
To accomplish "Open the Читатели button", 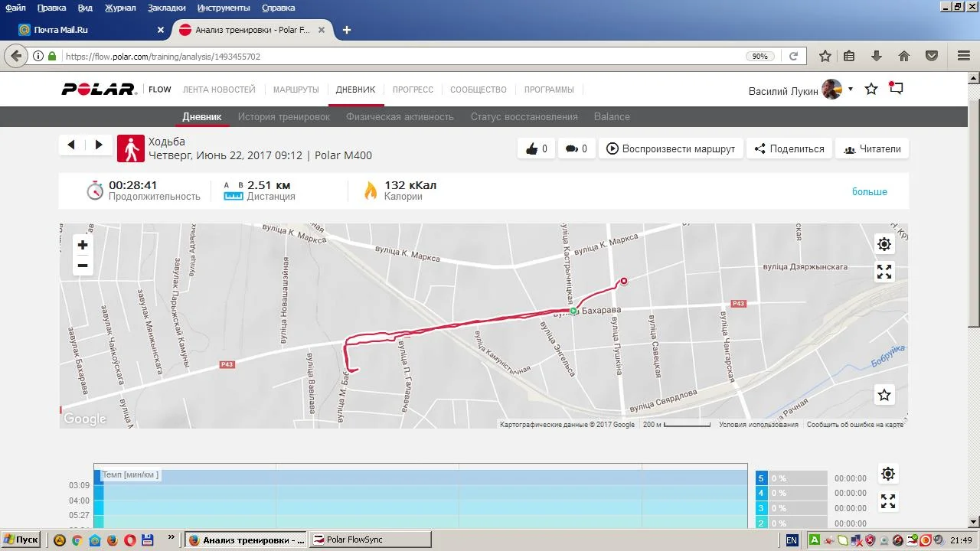I will (x=872, y=148).
